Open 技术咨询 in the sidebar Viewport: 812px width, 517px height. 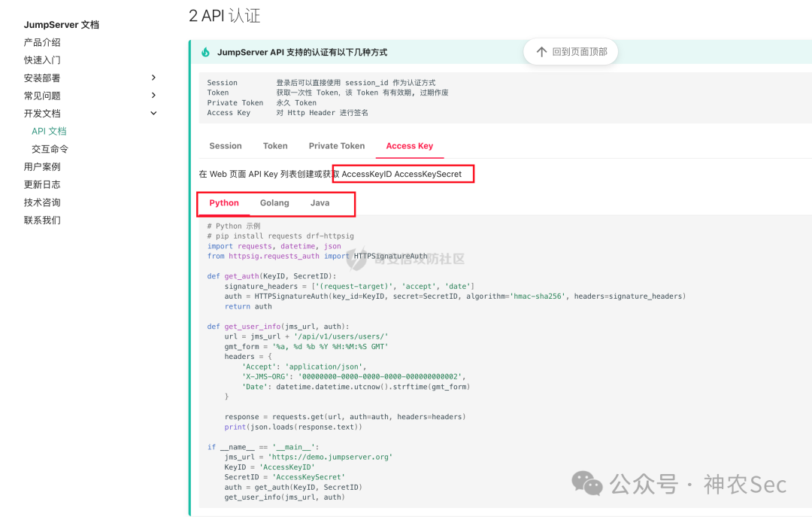click(42, 202)
